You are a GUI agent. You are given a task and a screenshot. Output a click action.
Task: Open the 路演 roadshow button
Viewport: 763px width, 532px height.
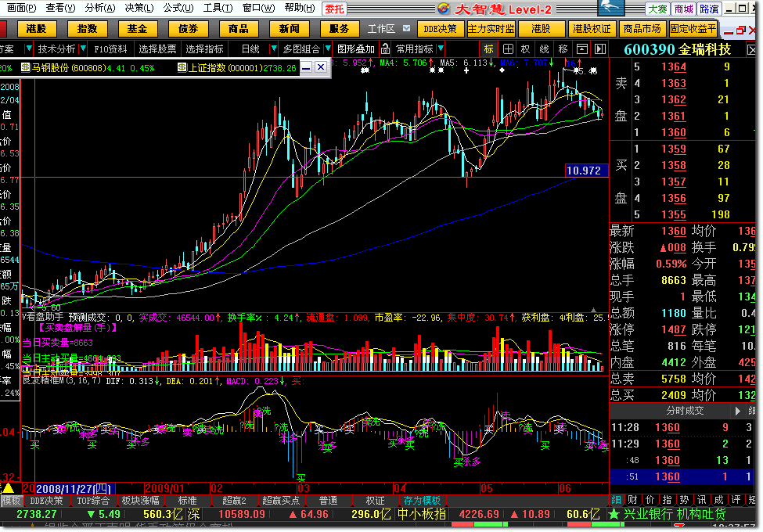pos(709,9)
